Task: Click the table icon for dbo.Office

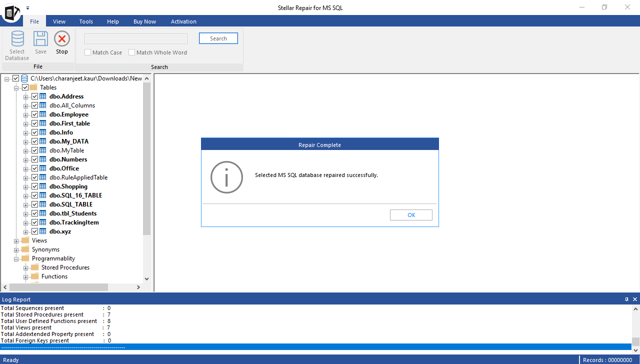Action: point(43,168)
